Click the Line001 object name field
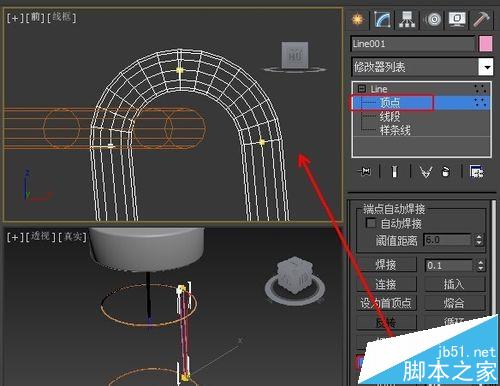The width and height of the screenshot is (500, 386). pos(413,44)
